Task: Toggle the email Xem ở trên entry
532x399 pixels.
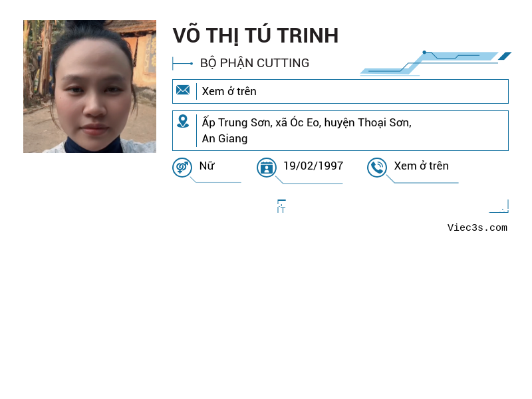Action: 229,91
